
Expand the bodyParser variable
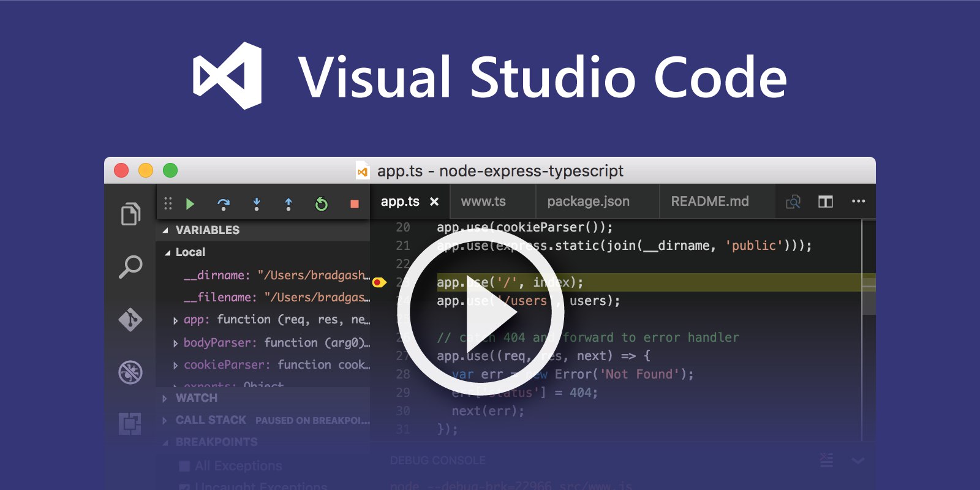pyautogui.click(x=176, y=343)
